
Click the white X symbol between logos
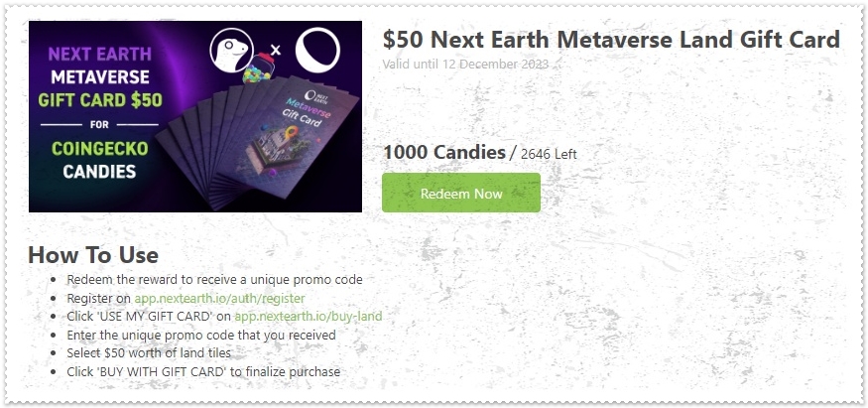coord(275,51)
